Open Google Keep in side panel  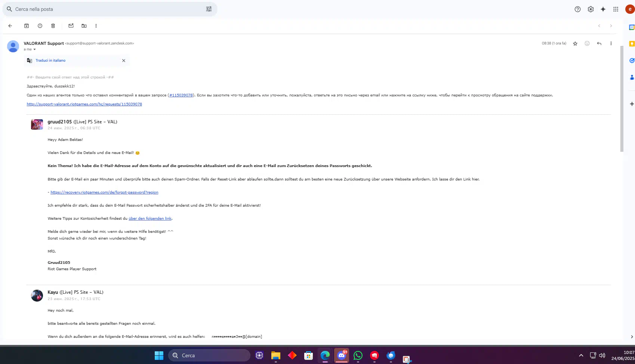click(x=632, y=44)
